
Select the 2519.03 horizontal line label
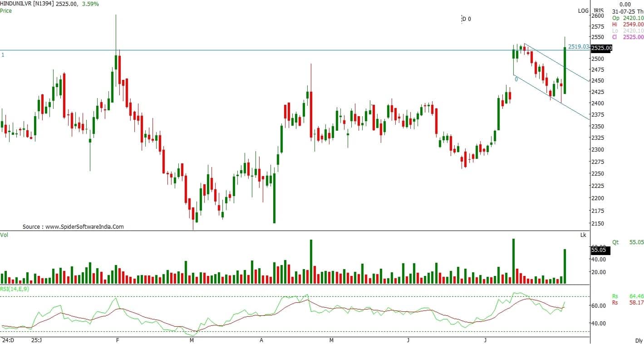coord(578,46)
